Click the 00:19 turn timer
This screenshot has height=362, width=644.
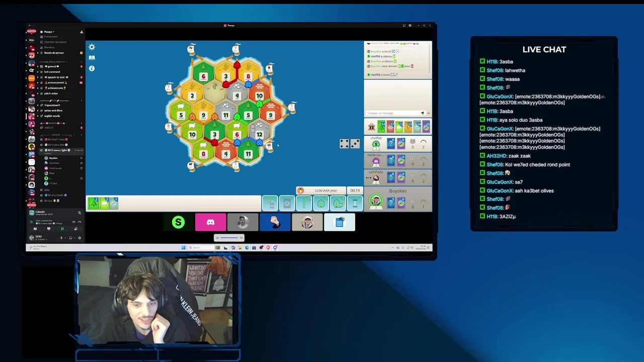point(355,191)
